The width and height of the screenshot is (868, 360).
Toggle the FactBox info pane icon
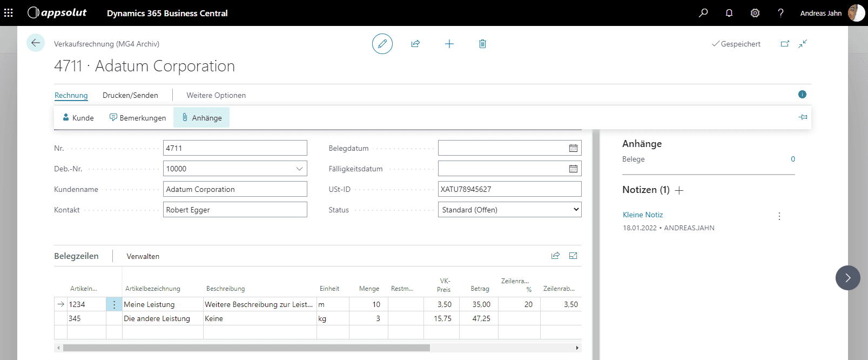click(802, 95)
